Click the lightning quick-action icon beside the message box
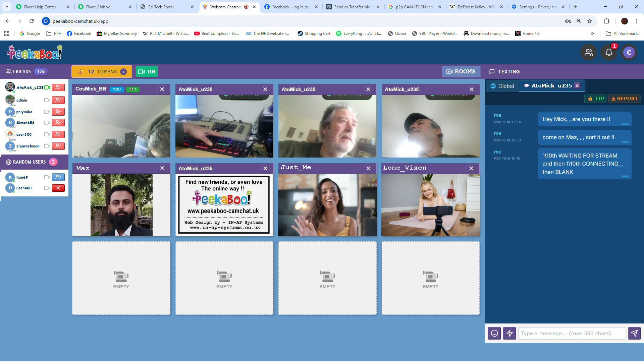Image resolution: width=644 pixels, height=362 pixels. click(x=509, y=333)
